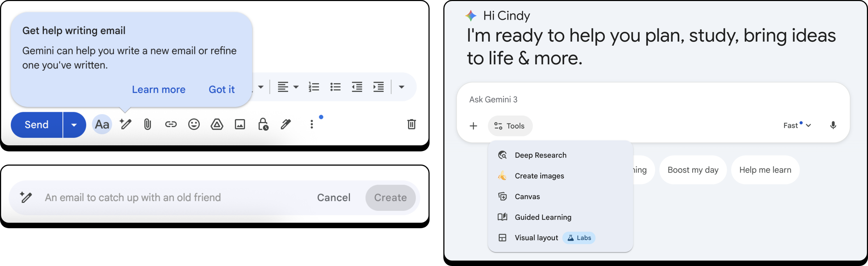Image resolution: width=868 pixels, height=266 pixels.
Task: Expand more formatting options arrow
Action: tap(401, 87)
